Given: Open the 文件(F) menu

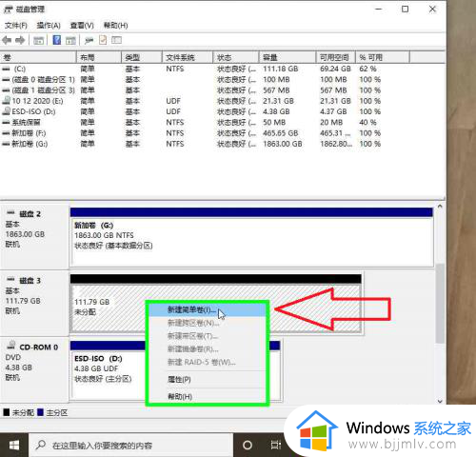Looking at the screenshot, I should tap(16, 26).
